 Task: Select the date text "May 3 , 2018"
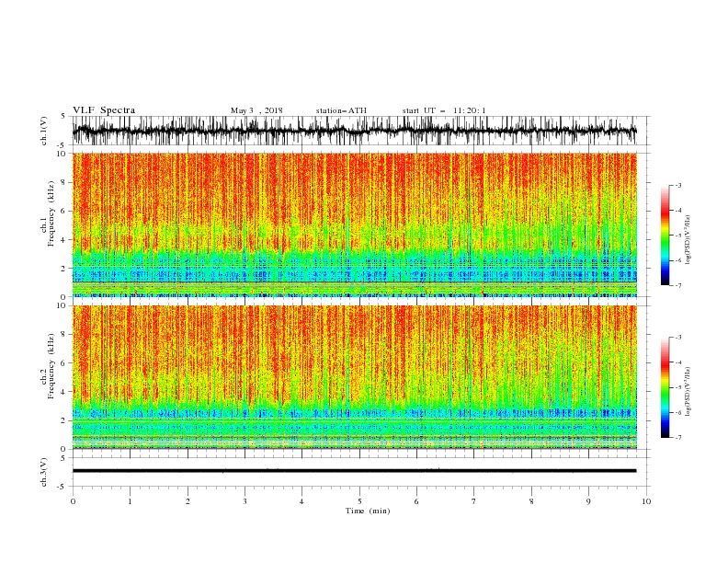(x=256, y=110)
